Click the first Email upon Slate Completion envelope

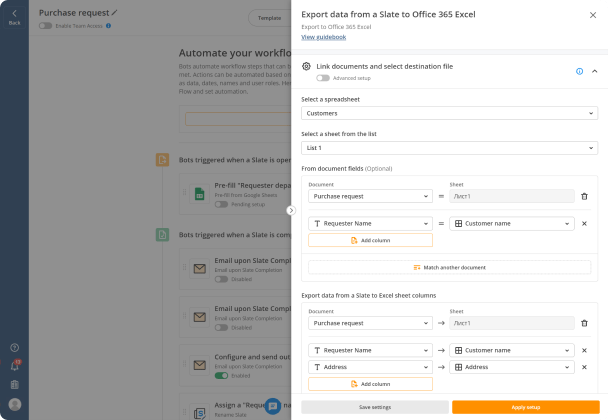pos(199,269)
